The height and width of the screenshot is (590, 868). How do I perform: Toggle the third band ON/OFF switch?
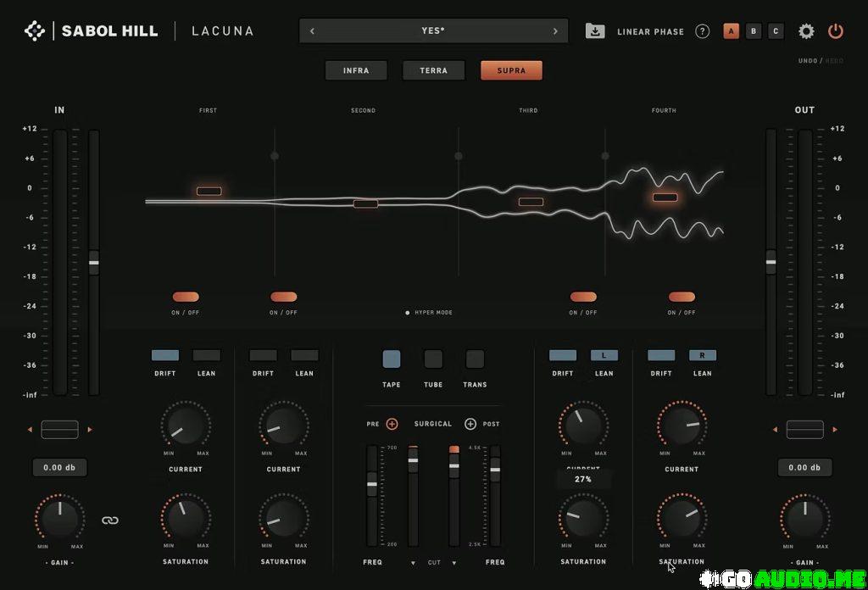(583, 297)
